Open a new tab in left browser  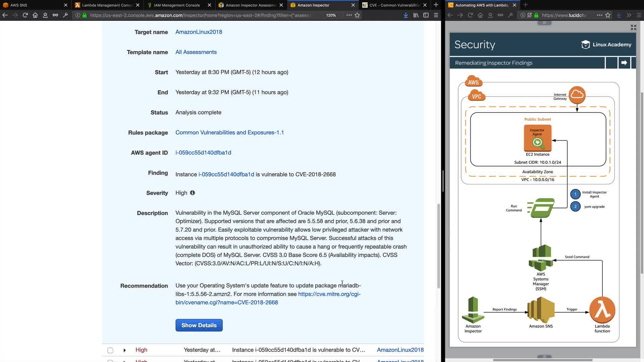436,5
